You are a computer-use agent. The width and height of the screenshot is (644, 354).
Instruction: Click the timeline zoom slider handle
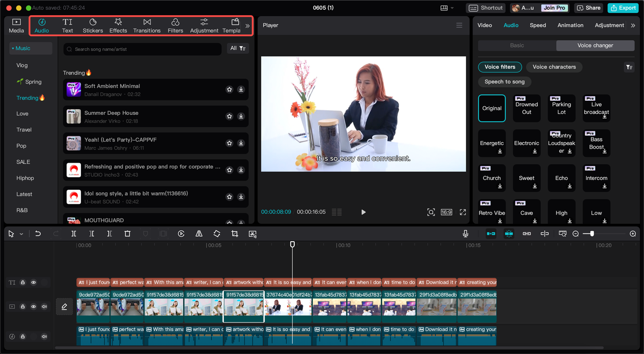coord(592,234)
